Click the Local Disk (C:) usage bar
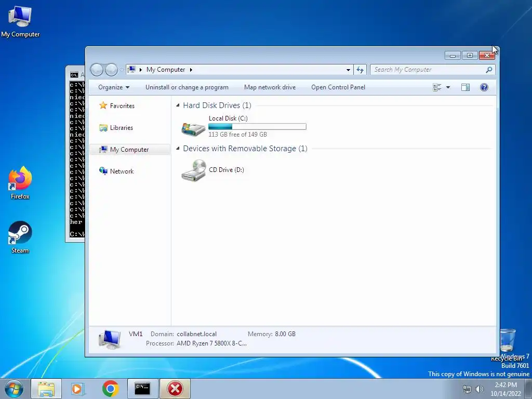Viewport: 532px width, 399px height. [257, 127]
